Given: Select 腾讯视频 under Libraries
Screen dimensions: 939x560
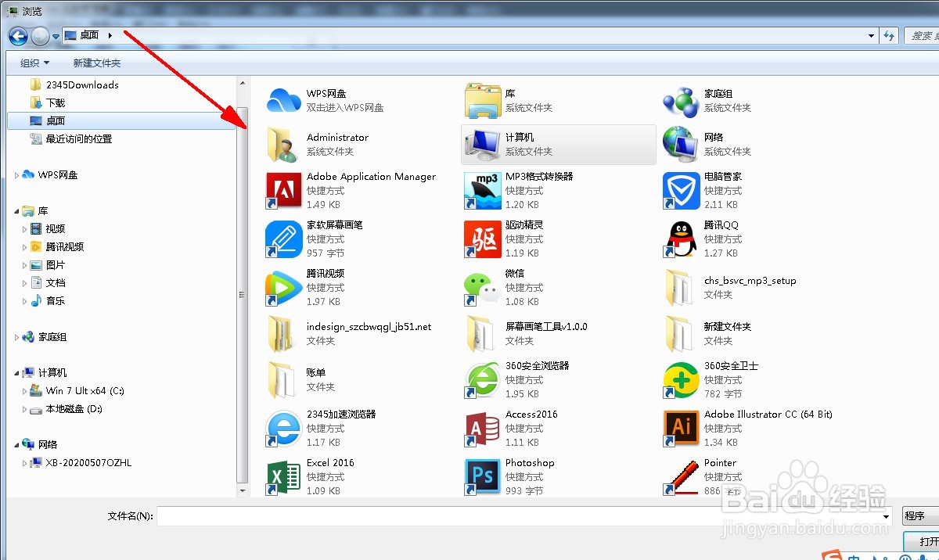Looking at the screenshot, I should coord(65,246).
